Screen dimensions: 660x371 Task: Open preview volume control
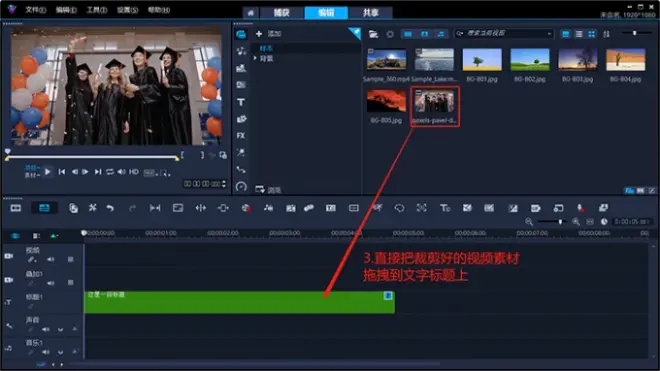pyautogui.click(x=122, y=172)
